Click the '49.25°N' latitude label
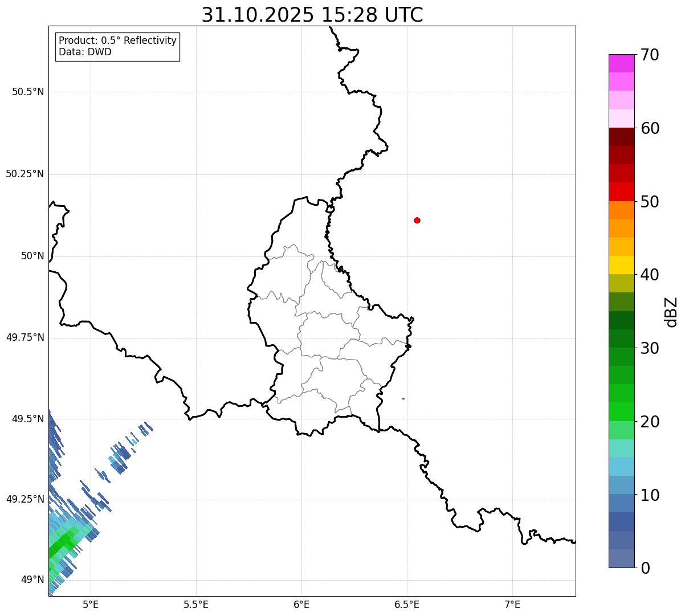This screenshot has height=616, width=685. point(25,499)
